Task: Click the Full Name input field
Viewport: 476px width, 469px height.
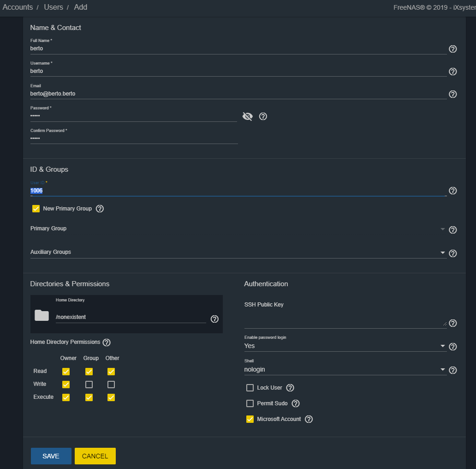Action: pos(238,48)
